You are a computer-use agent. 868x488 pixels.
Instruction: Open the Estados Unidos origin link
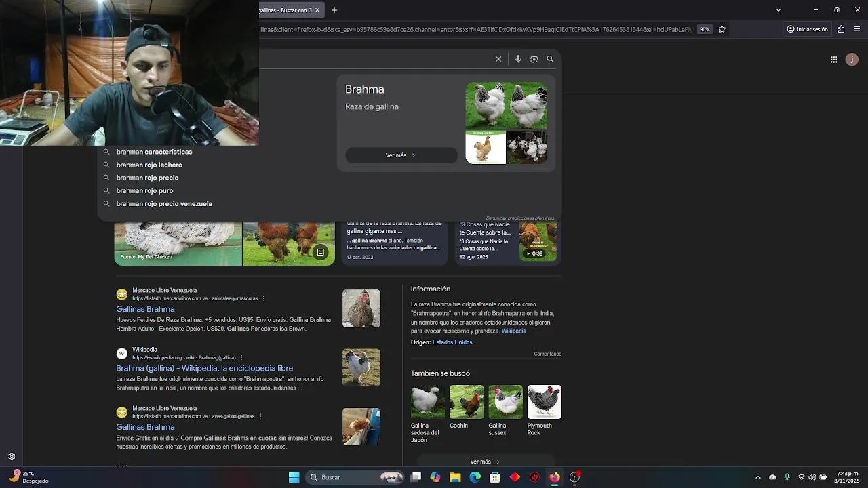(x=452, y=342)
